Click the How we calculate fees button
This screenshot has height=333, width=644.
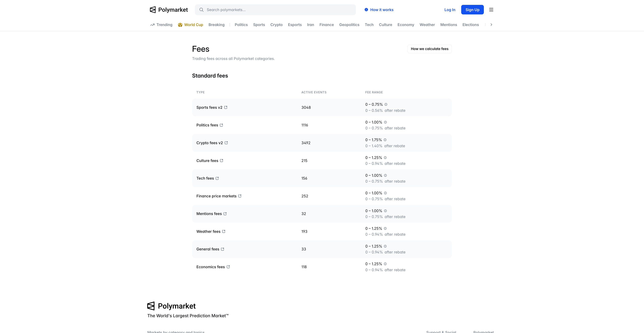[430, 49]
